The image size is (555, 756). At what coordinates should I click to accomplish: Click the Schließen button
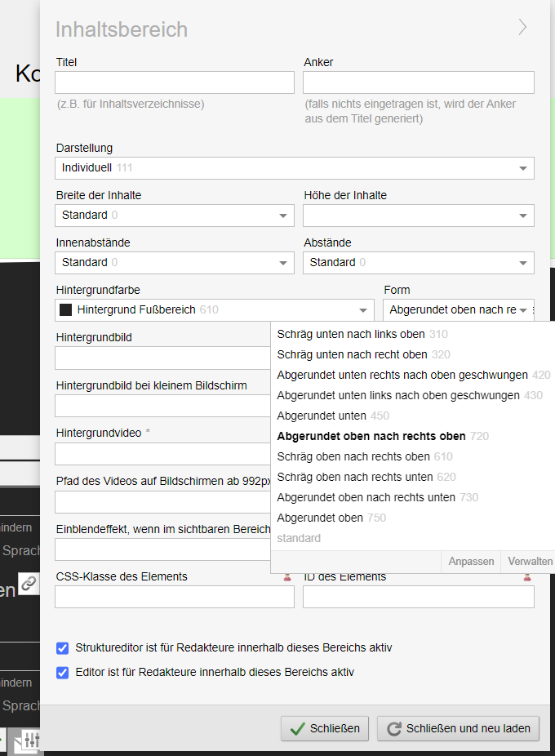(325, 728)
